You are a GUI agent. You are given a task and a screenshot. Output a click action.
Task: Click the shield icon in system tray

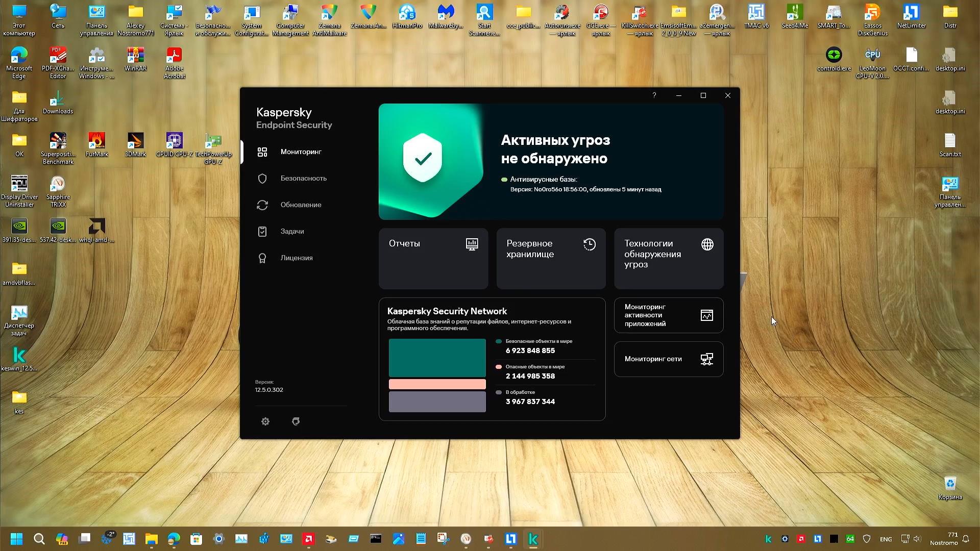click(x=867, y=539)
